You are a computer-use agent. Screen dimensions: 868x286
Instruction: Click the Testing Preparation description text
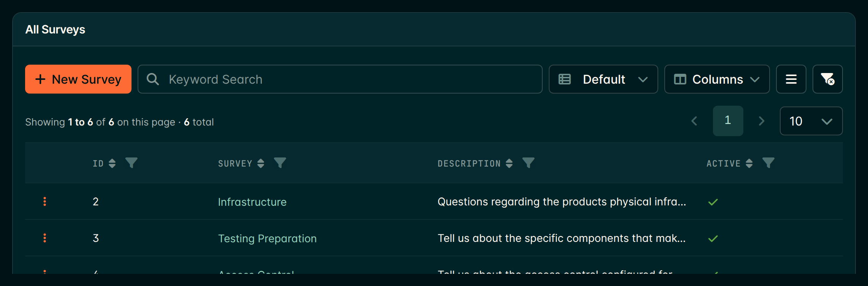point(562,238)
